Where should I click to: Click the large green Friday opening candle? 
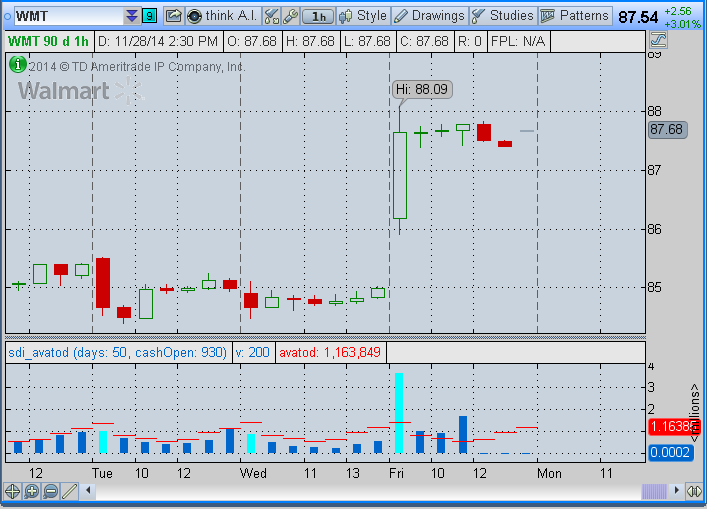pos(400,175)
